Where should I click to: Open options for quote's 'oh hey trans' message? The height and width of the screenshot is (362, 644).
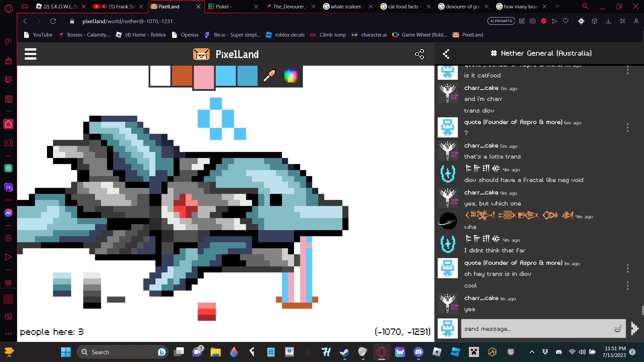click(628, 268)
